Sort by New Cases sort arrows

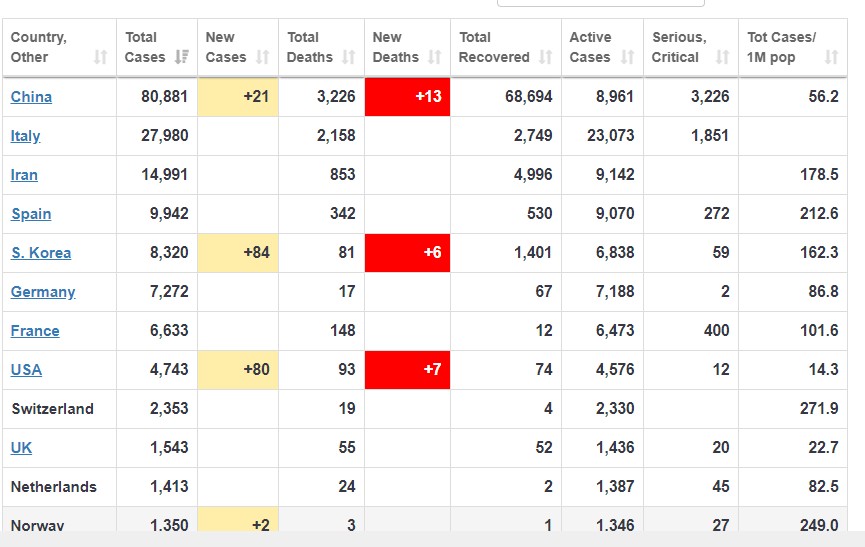click(x=263, y=57)
